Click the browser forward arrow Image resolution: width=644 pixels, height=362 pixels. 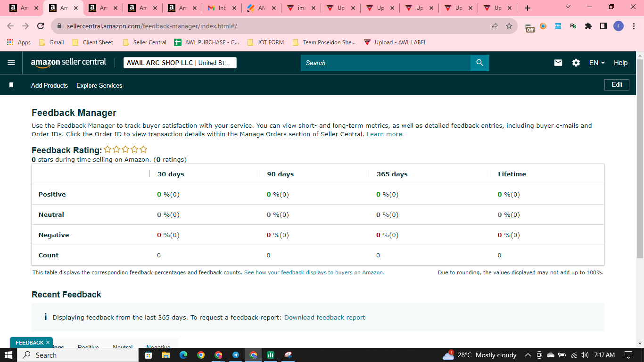coord(25,26)
